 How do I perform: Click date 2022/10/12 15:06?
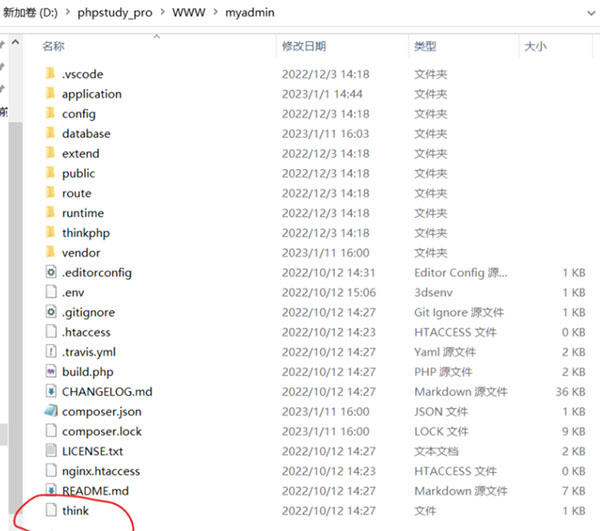tap(329, 292)
